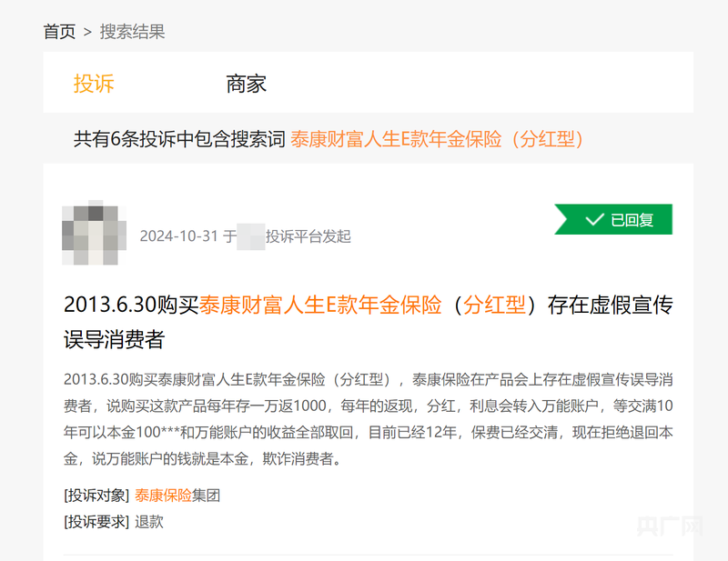Screen dimensions: 728x561
Task: Click the blurred user avatar thumbnail
Action: pos(95,233)
